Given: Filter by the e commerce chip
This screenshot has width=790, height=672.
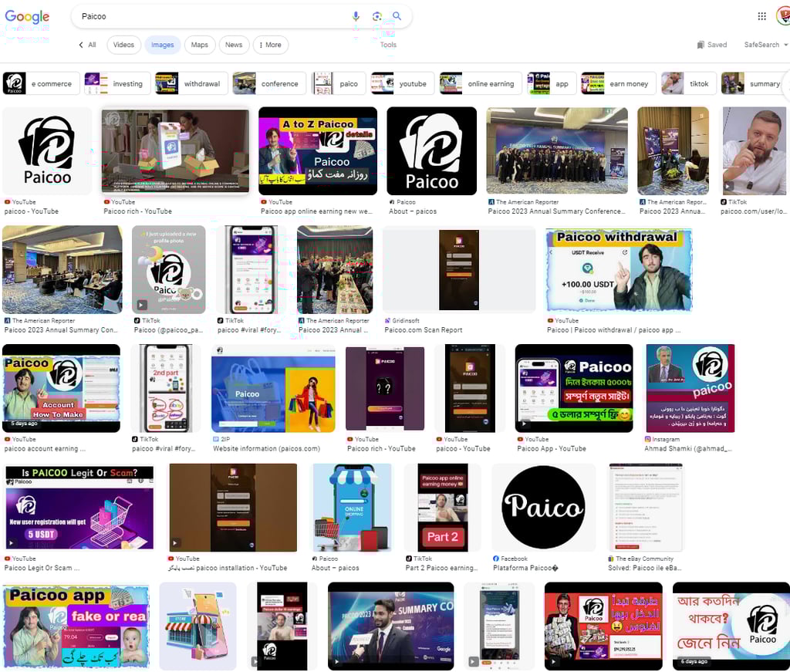Looking at the screenshot, I should click(42, 83).
